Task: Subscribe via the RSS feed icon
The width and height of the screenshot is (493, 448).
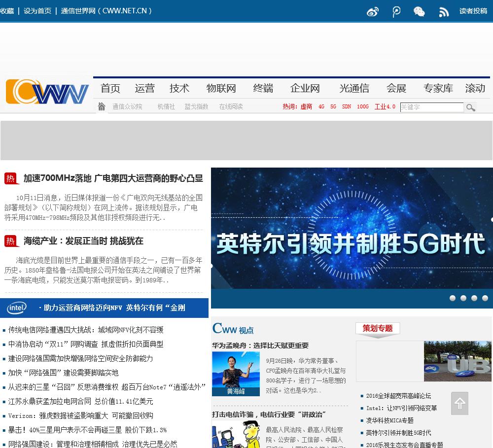Action: click(444, 12)
